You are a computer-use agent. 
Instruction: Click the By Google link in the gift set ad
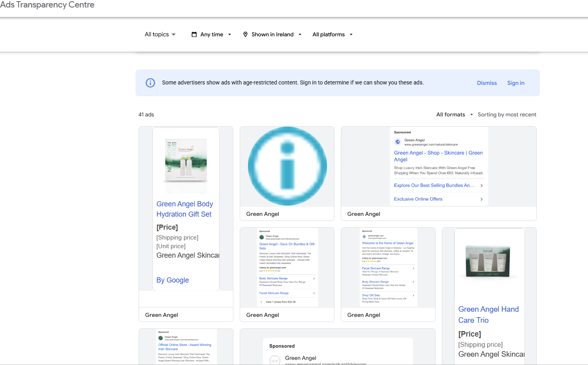pyautogui.click(x=173, y=280)
